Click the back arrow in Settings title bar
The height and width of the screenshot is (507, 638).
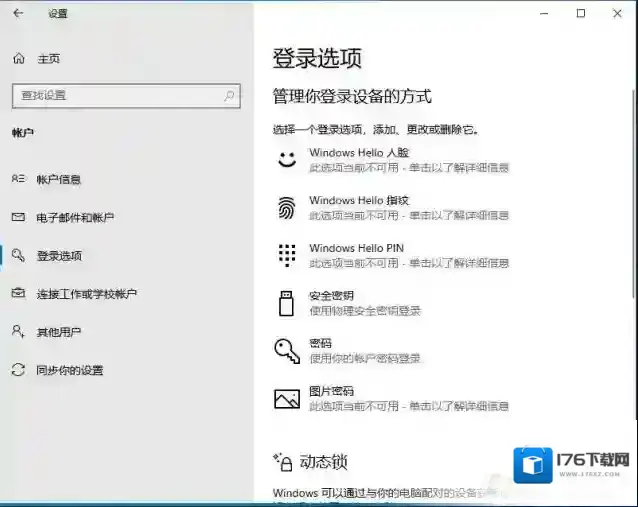tap(18, 13)
